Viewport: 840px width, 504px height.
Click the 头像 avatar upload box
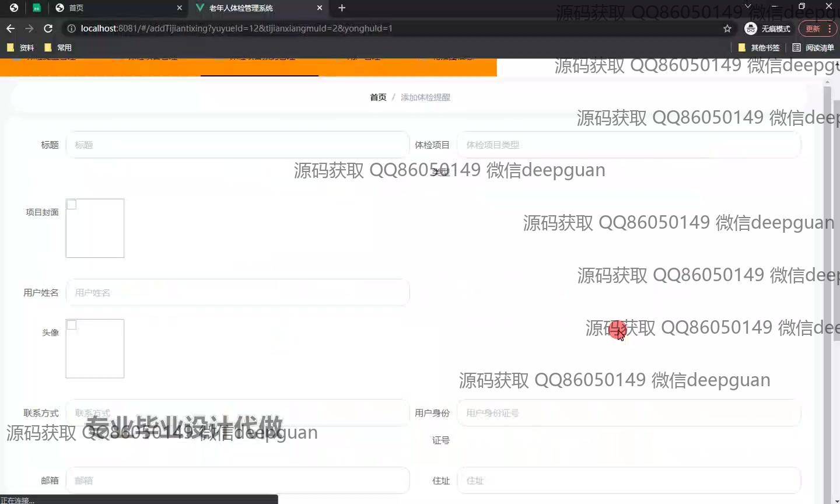coord(95,348)
